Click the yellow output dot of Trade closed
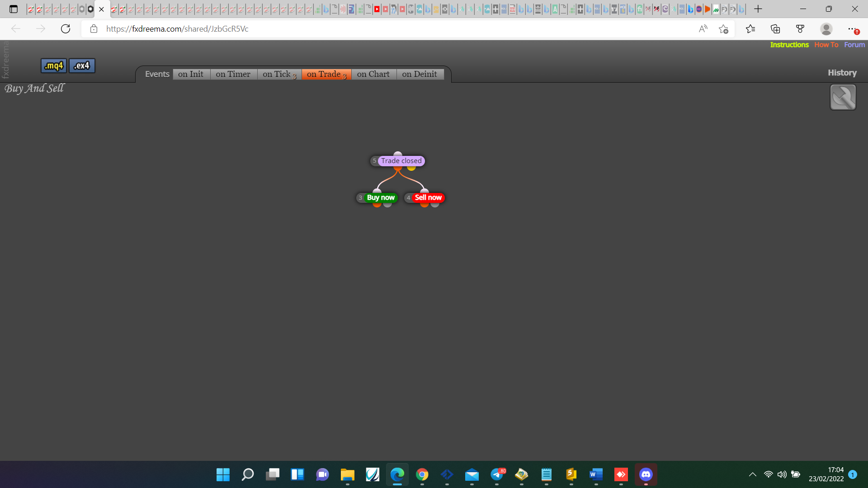868x488 pixels. click(411, 168)
